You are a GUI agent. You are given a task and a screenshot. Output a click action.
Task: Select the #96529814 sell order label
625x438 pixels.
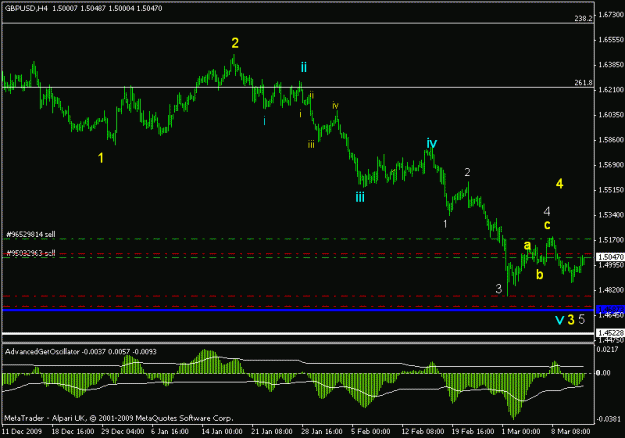click(31, 234)
